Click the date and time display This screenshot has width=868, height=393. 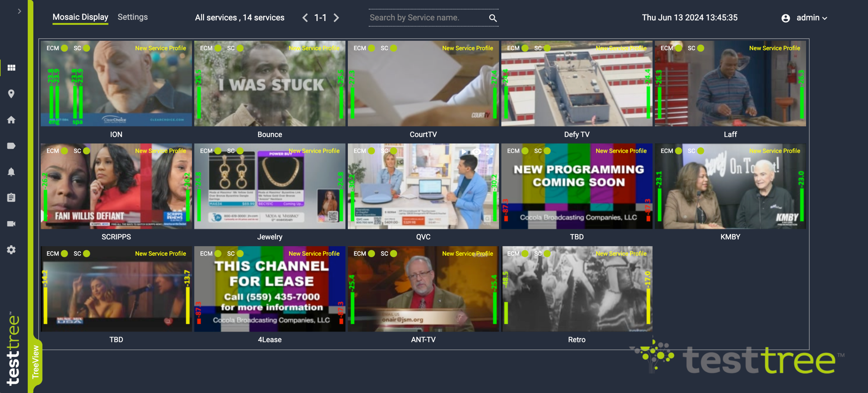click(689, 18)
